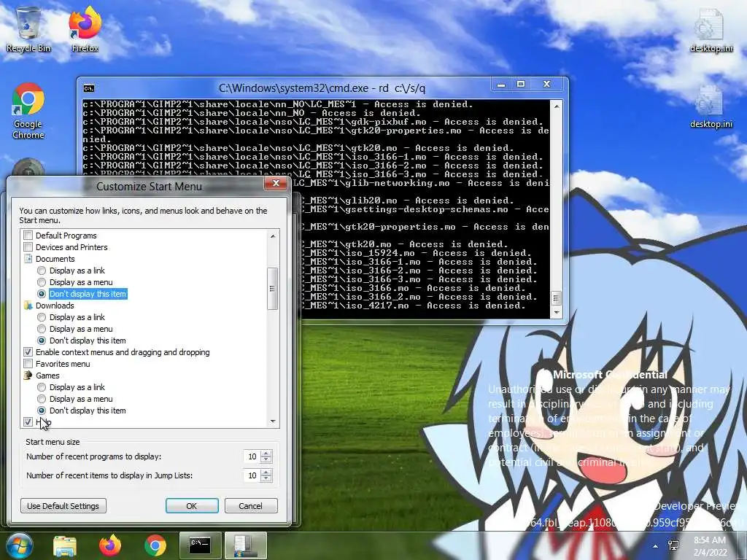
Task: Click Use Default Settings button
Action: (63, 506)
